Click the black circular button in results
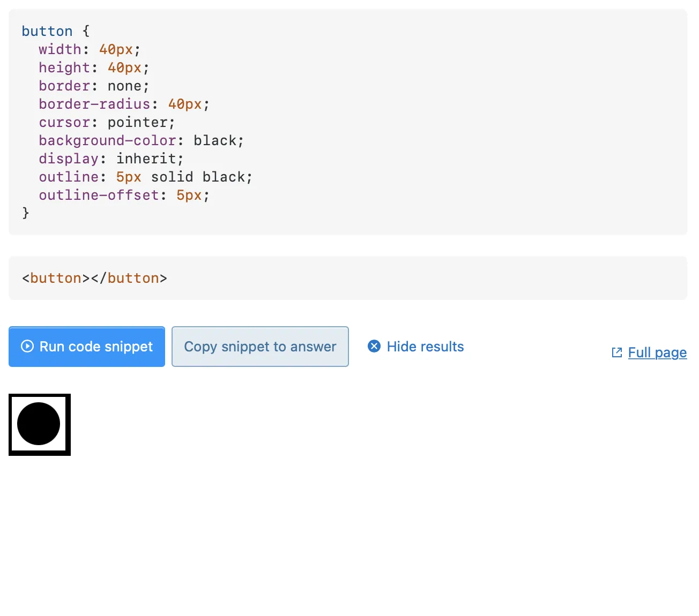699x616 pixels. tap(39, 424)
